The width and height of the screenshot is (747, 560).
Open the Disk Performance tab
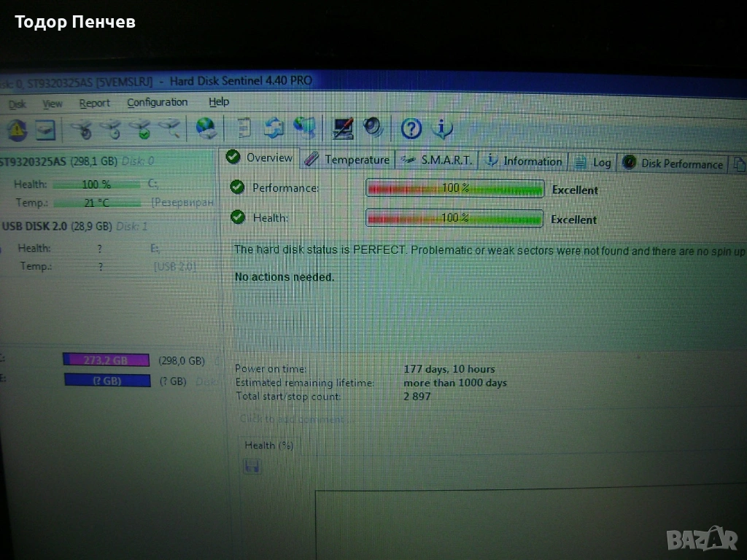[x=673, y=163]
